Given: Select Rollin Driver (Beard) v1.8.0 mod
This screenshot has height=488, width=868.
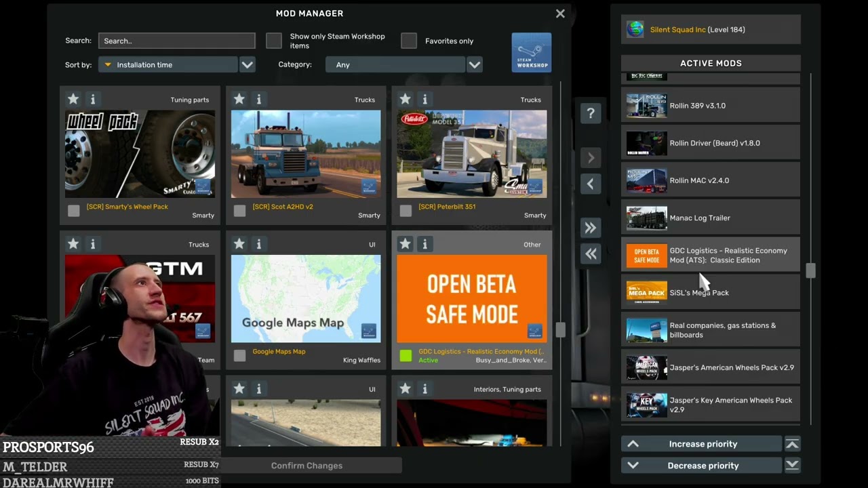Looking at the screenshot, I should coord(711,143).
